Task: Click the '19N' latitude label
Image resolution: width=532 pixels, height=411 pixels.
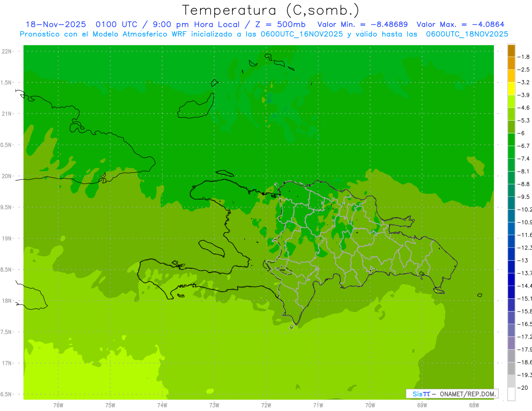Action: click(6, 239)
